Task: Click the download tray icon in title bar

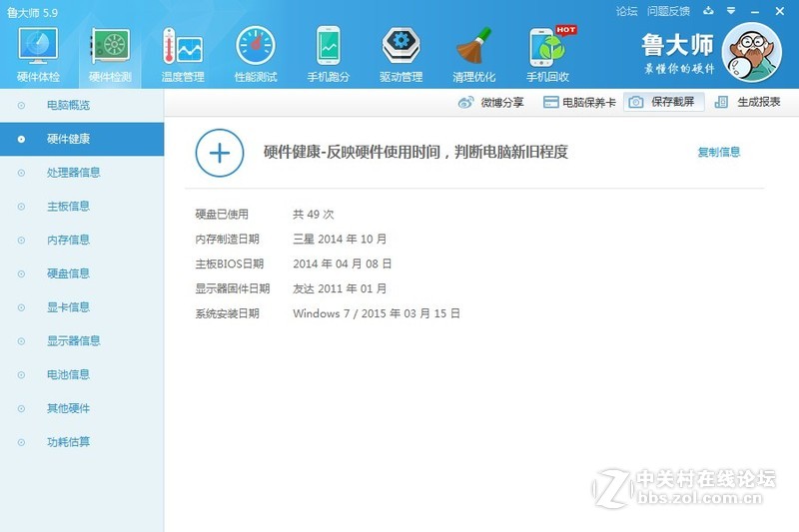Action: tap(708, 11)
